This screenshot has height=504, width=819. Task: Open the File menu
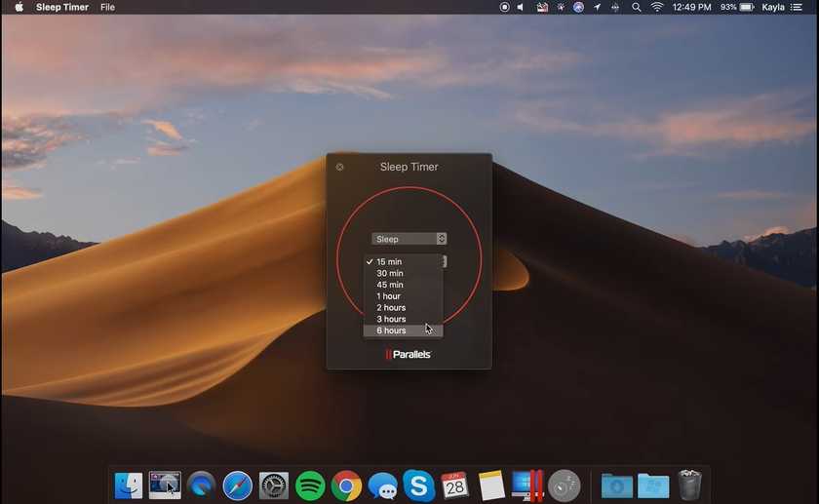tap(107, 7)
